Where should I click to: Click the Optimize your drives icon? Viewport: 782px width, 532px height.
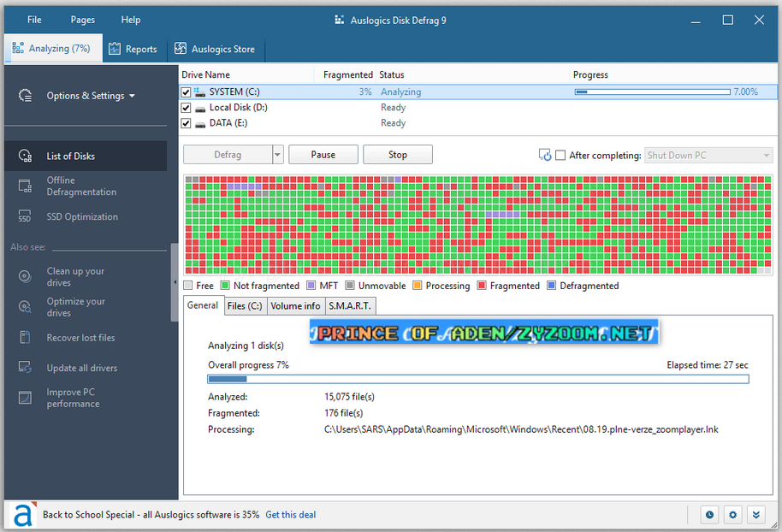click(25, 307)
